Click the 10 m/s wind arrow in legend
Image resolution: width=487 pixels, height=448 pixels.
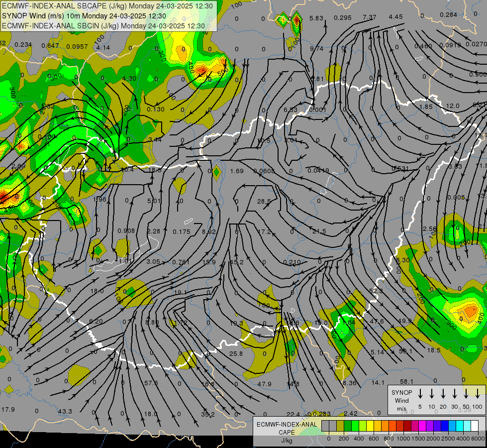click(431, 394)
